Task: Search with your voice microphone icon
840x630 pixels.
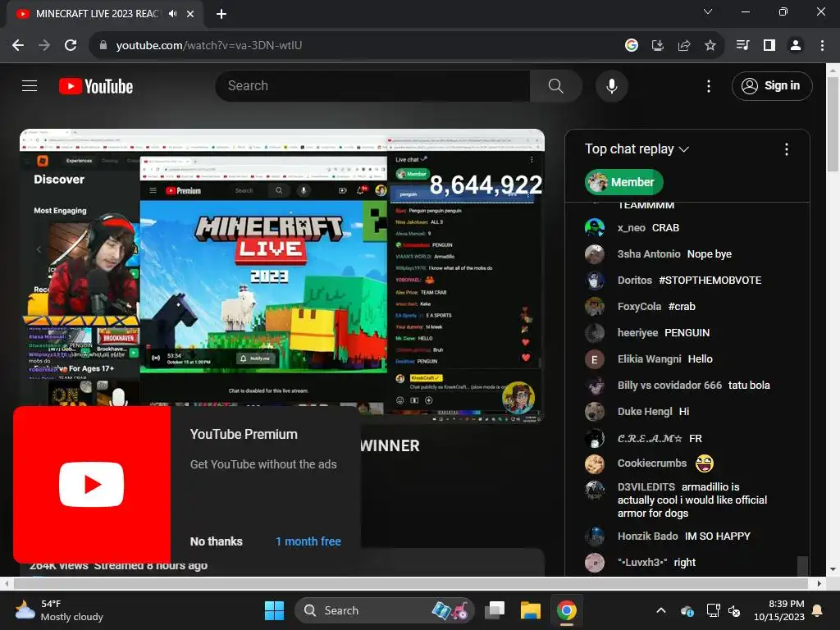Action: [x=611, y=85]
